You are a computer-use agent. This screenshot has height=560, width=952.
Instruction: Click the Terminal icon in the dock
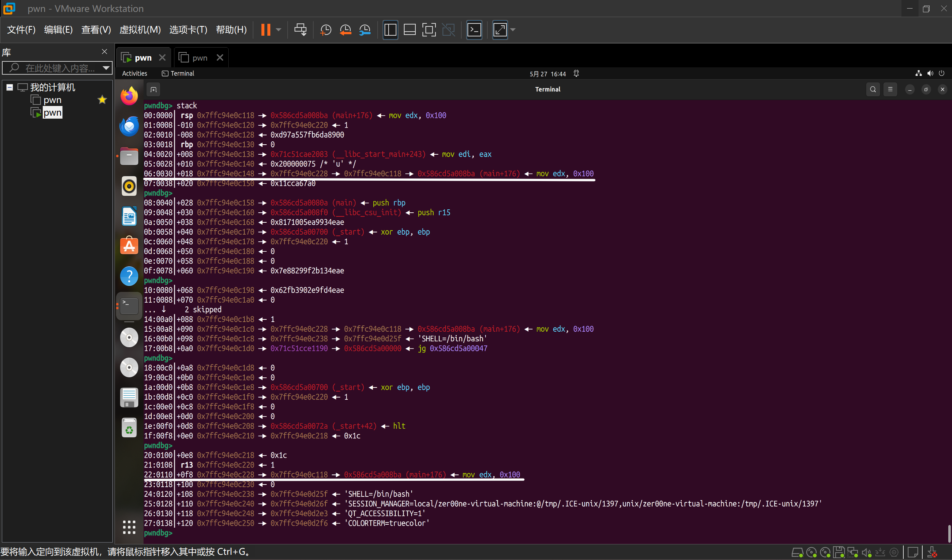pyautogui.click(x=129, y=306)
